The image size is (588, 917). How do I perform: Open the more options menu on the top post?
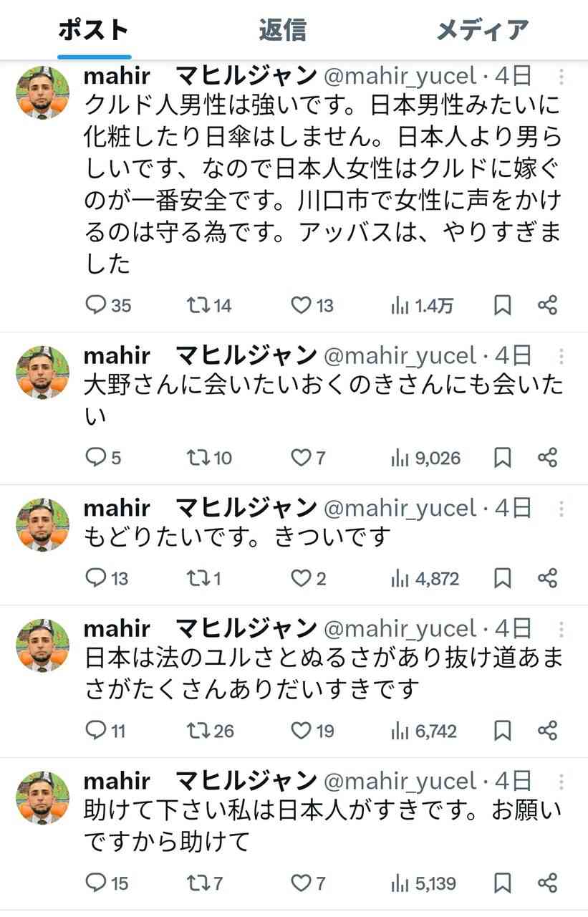pyautogui.click(x=561, y=76)
